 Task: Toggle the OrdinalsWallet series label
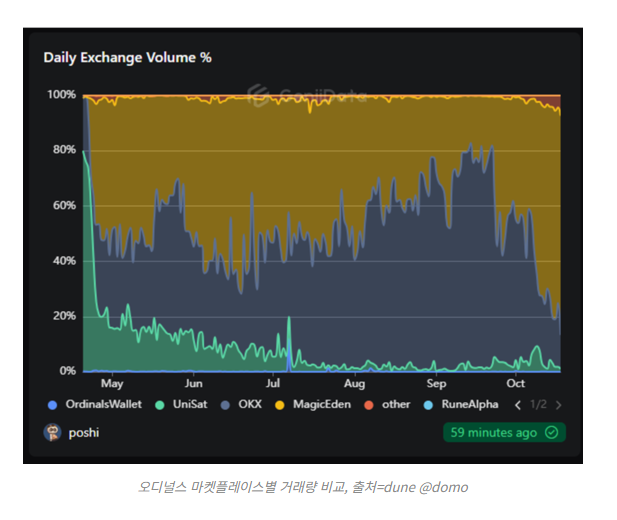(104, 405)
